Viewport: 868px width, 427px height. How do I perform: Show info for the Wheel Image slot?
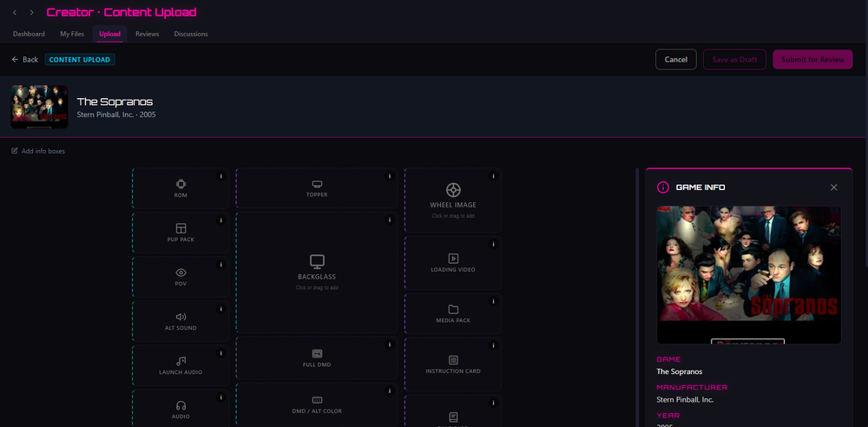[493, 176]
